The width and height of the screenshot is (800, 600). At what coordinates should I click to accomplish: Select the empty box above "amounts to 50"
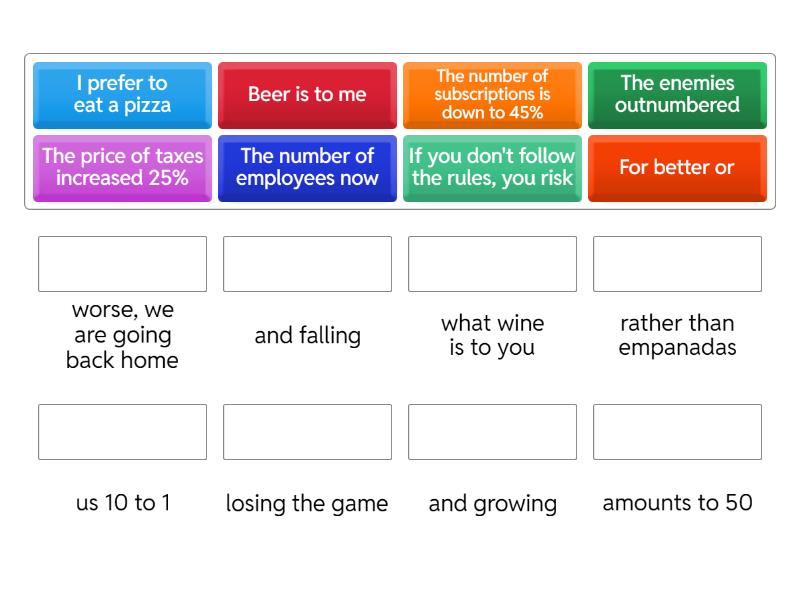(x=677, y=432)
